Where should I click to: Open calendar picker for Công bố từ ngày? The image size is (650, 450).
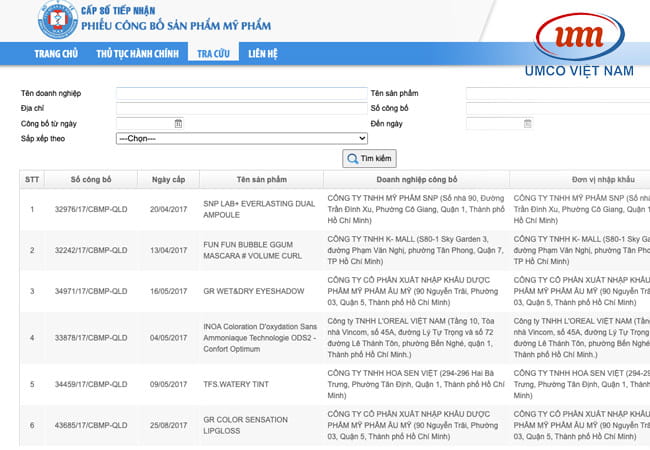coord(178,123)
